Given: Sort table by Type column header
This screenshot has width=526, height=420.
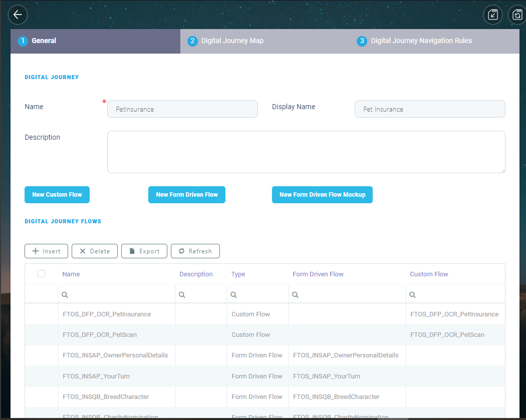Looking at the screenshot, I should (x=238, y=274).
